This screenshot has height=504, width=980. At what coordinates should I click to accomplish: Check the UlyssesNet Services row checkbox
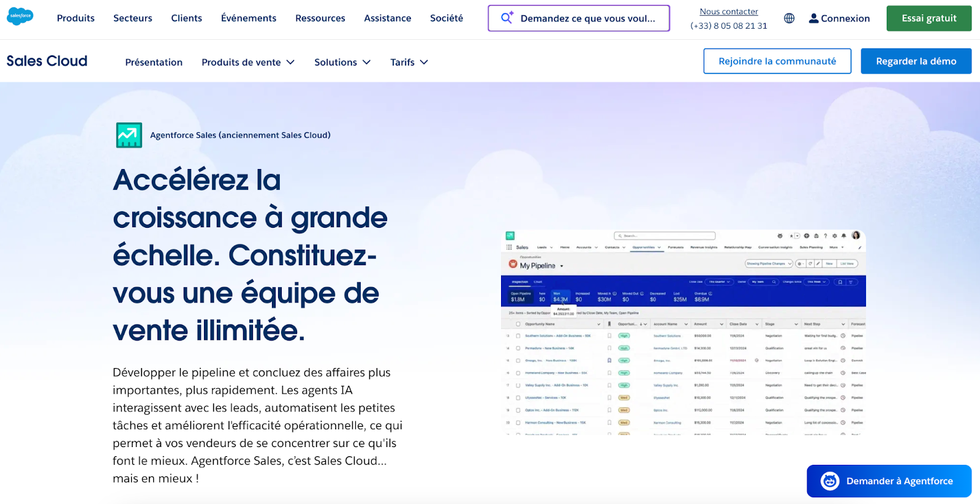click(x=518, y=397)
